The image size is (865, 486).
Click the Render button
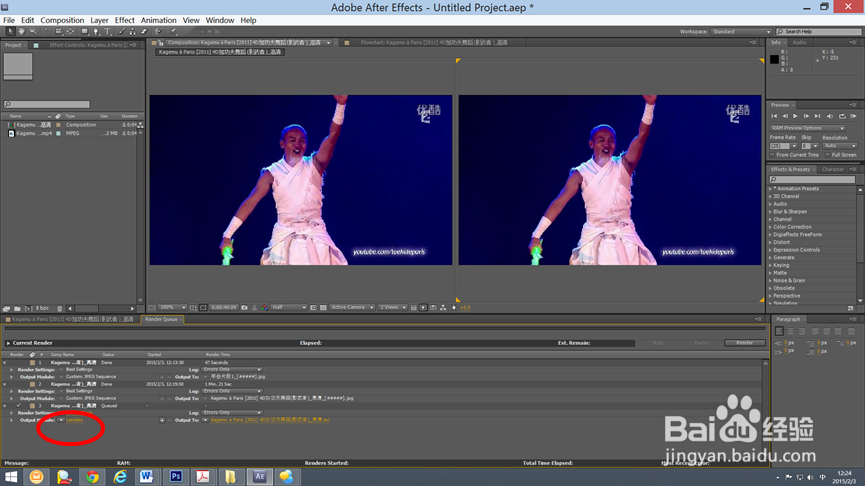745,343
